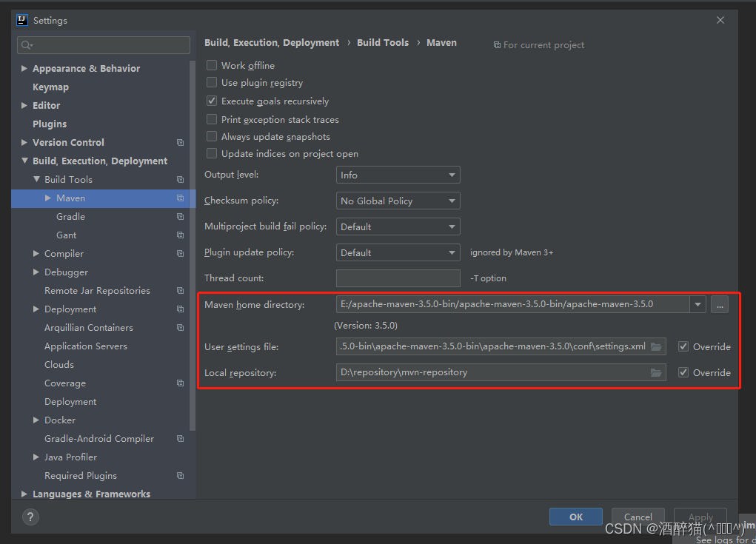Open the Output level dropdown
This screenshot has width=756, height=544.
pos(398,175)
